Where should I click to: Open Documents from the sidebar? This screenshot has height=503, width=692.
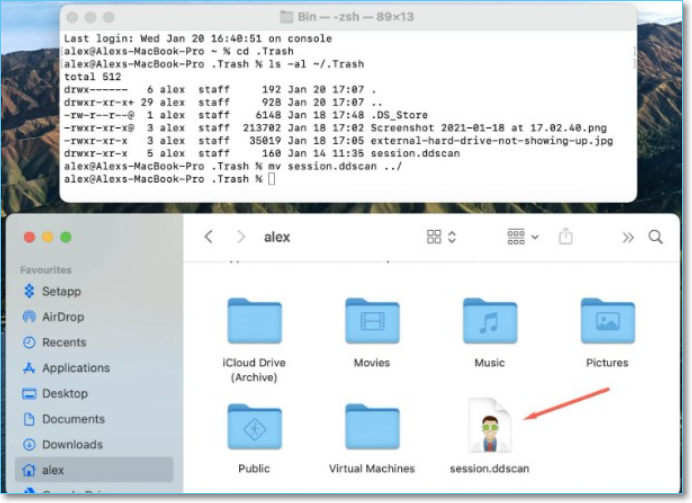pyautogui.click(x=73, y=419)
